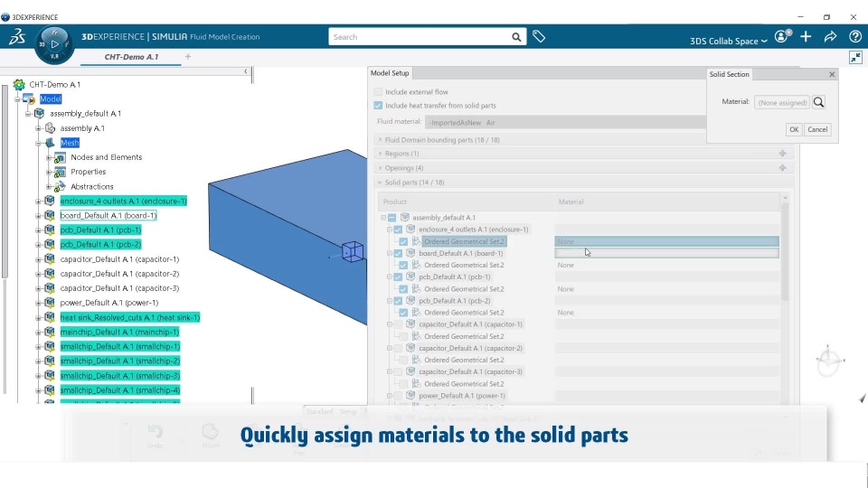Select the Model Setup panel tab

390,73
